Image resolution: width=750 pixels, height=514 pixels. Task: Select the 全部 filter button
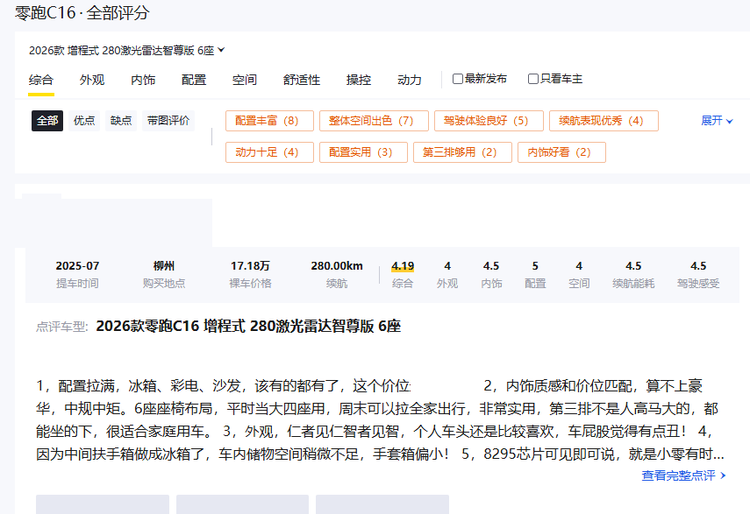pos(47,120)
